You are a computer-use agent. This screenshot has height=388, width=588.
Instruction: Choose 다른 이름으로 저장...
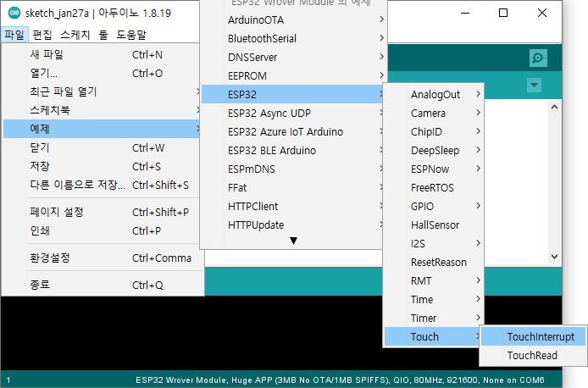(x=102, y=185)
